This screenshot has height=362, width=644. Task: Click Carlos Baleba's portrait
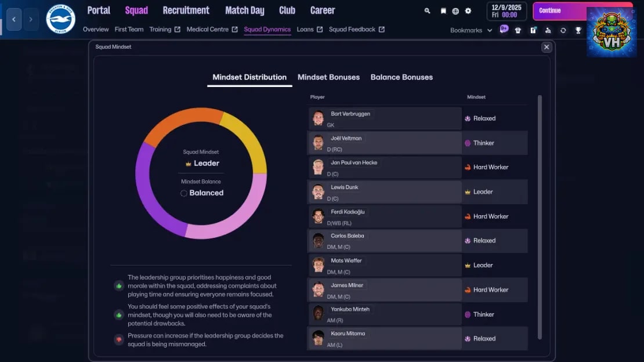(318, 241)
